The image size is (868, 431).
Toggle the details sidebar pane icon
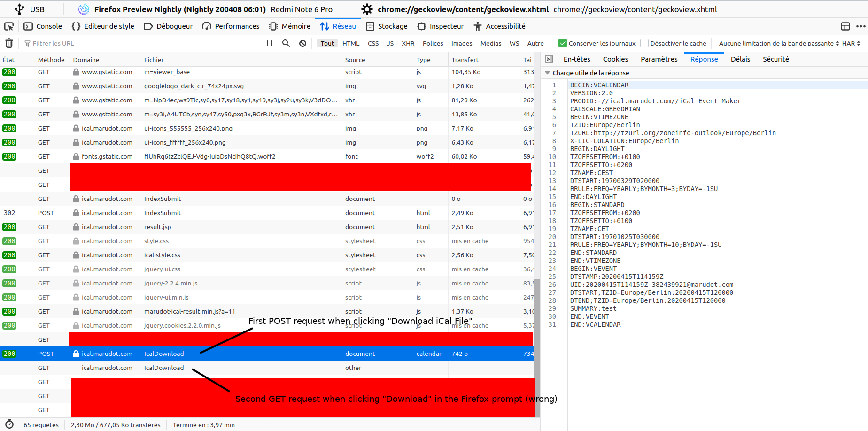click(549, 59)
